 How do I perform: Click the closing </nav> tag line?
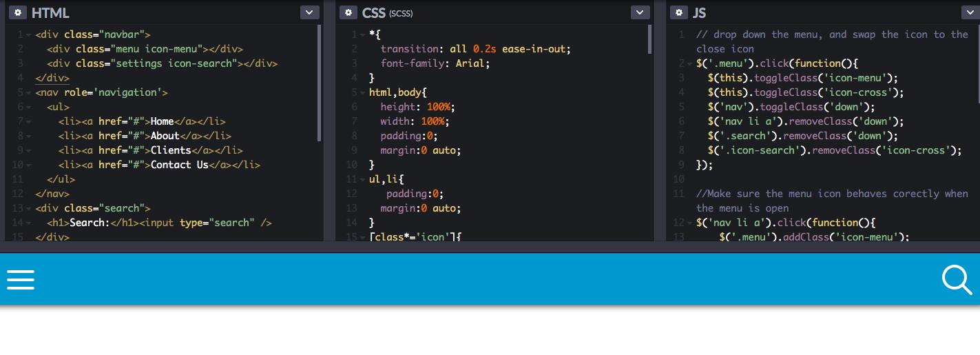pos(52,194)
